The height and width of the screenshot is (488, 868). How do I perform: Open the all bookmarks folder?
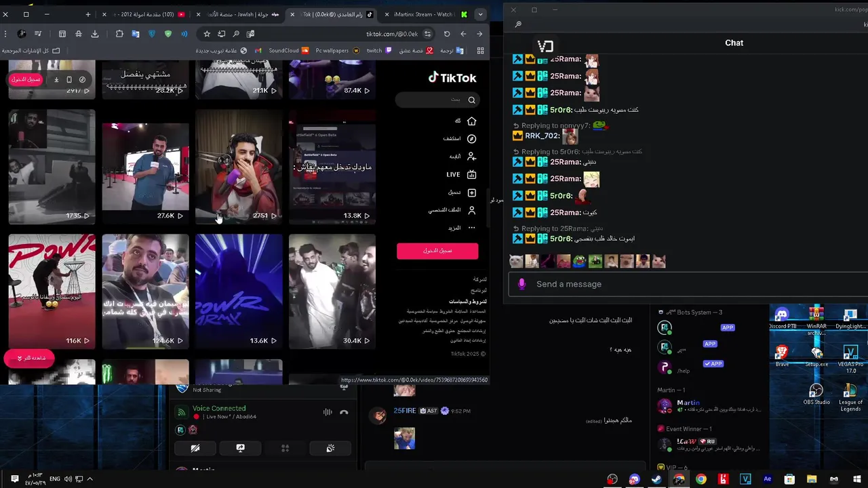tap(31, 51)
